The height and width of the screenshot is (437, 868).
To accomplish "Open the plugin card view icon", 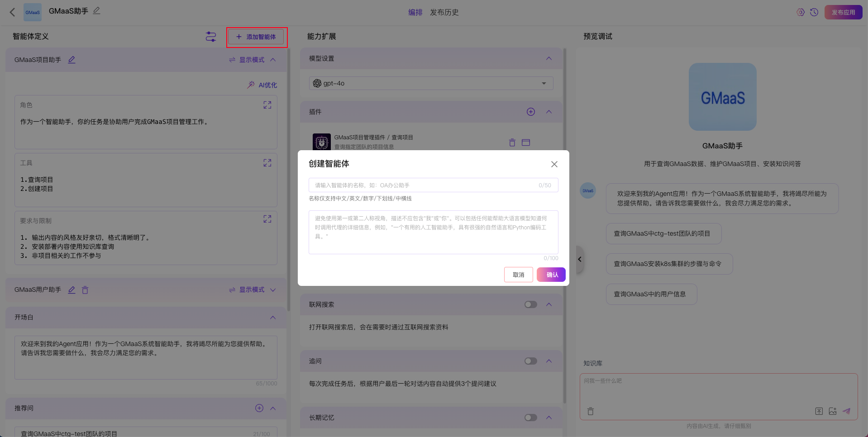I will coord(526,142).
